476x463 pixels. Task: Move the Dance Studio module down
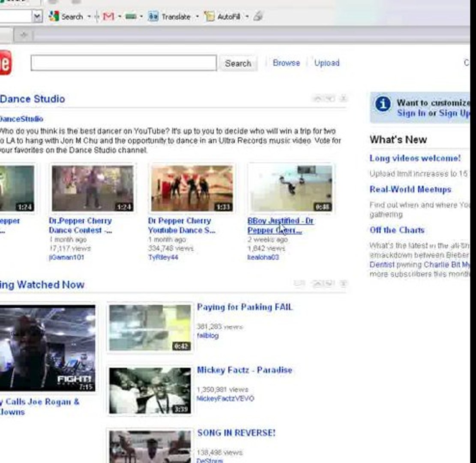point(330,99)
